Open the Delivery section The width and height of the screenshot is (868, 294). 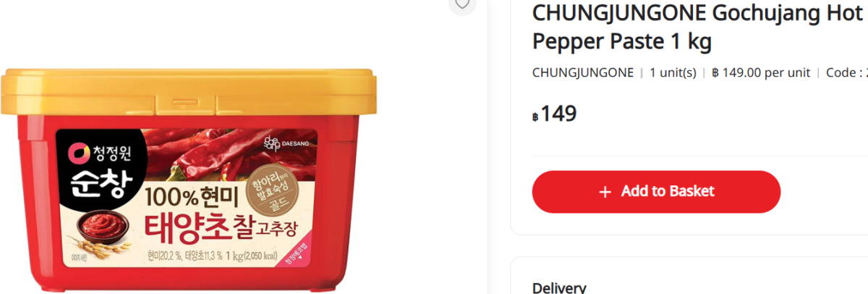[x=559, y=287]
